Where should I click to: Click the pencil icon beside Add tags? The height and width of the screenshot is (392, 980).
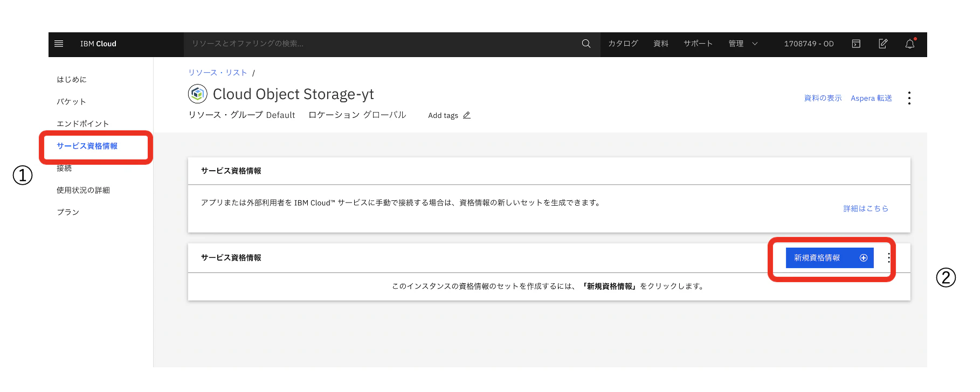(467, 115)
